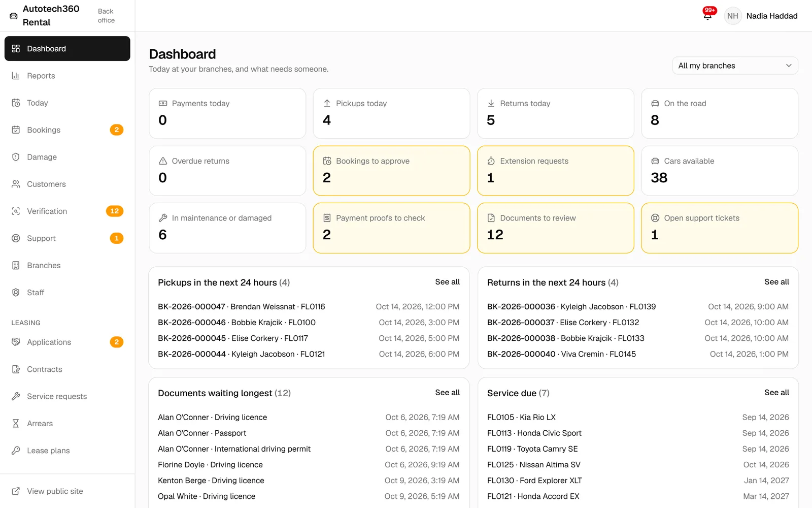The image size is (812, 508).
Task: Open the Documents to review card
Action: coord(556,228)
